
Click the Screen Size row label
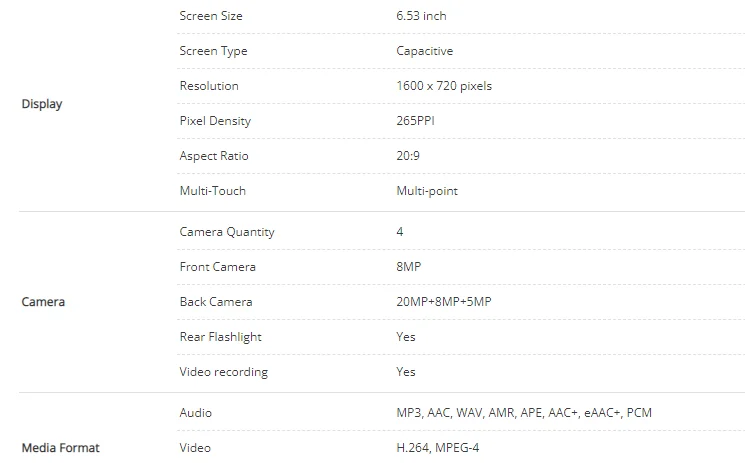(210, 16)
